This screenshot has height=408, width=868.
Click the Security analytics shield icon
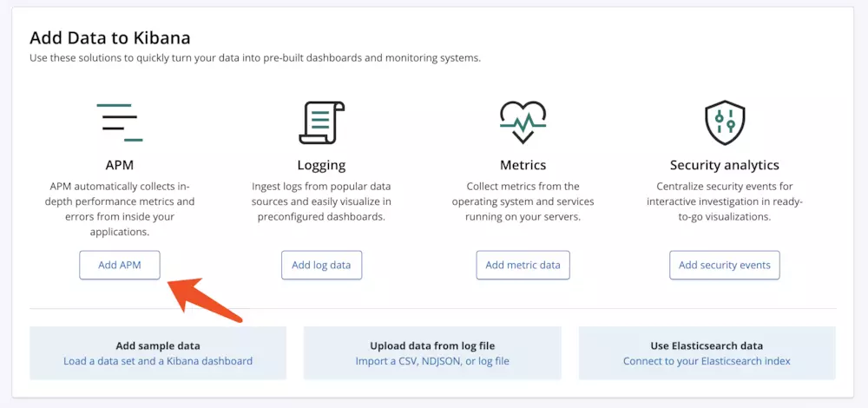click(725, 122)
